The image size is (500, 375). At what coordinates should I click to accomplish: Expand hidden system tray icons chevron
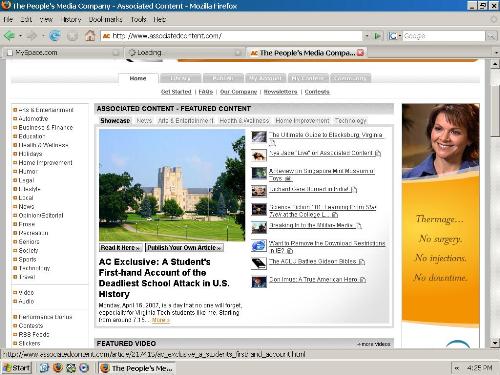pos(457,368)
